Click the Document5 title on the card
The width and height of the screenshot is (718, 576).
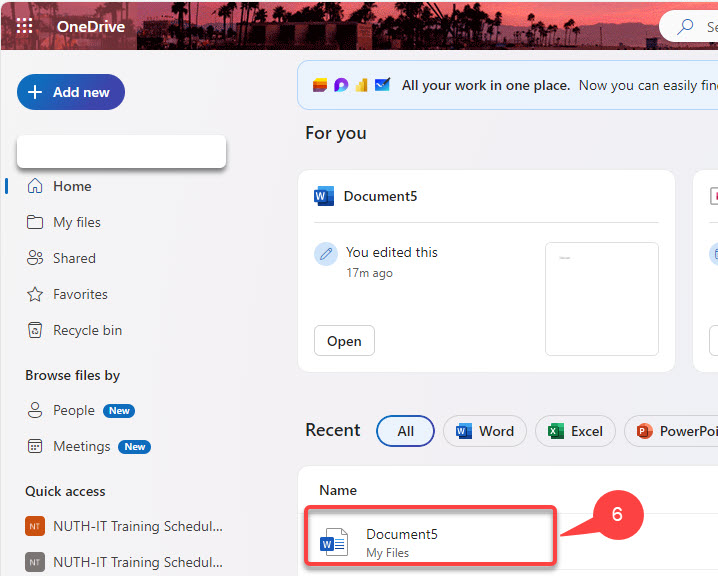point(380,196)
